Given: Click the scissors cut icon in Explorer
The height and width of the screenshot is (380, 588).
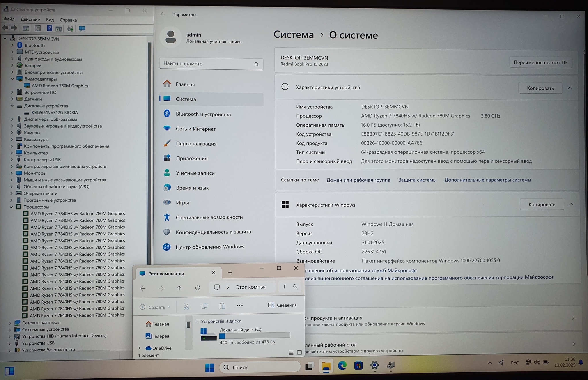Looking at the screenshot, I should click(x=186, y=307).
